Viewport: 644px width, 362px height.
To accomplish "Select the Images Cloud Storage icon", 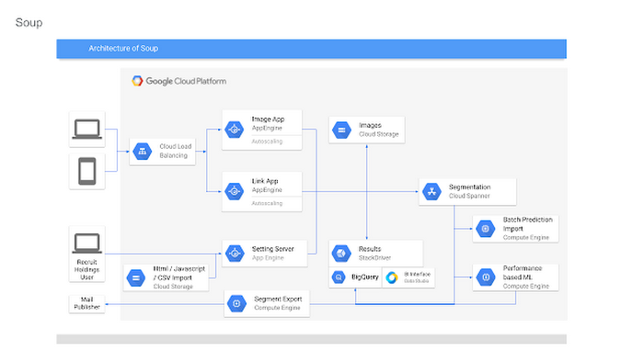I will click(341, 130).
